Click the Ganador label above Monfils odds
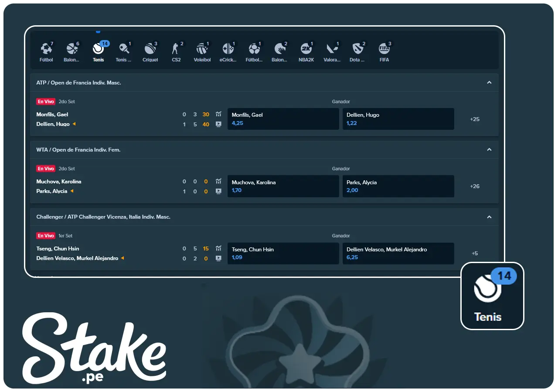The image size is (558, 392). [341, 101]
